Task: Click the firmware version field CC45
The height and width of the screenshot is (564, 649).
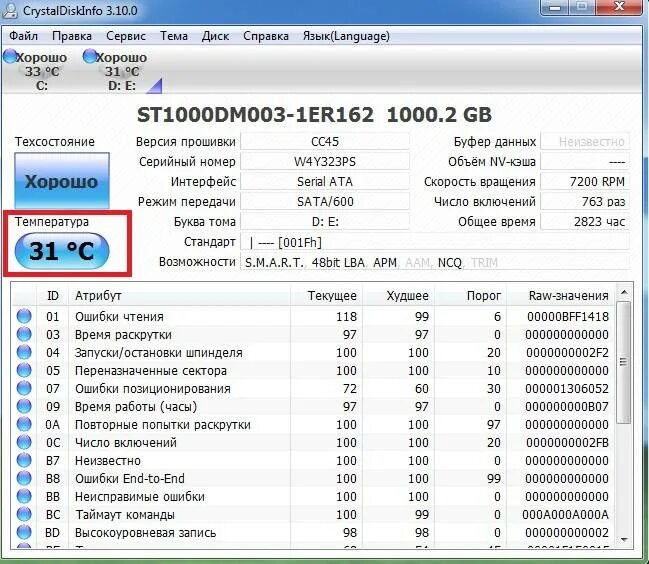Action: tap(325, 142)
